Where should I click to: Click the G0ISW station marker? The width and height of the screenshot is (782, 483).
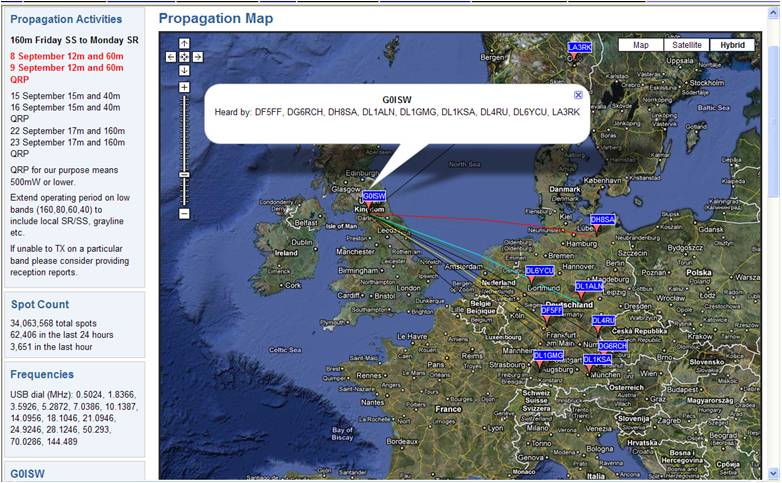point(374,196)
